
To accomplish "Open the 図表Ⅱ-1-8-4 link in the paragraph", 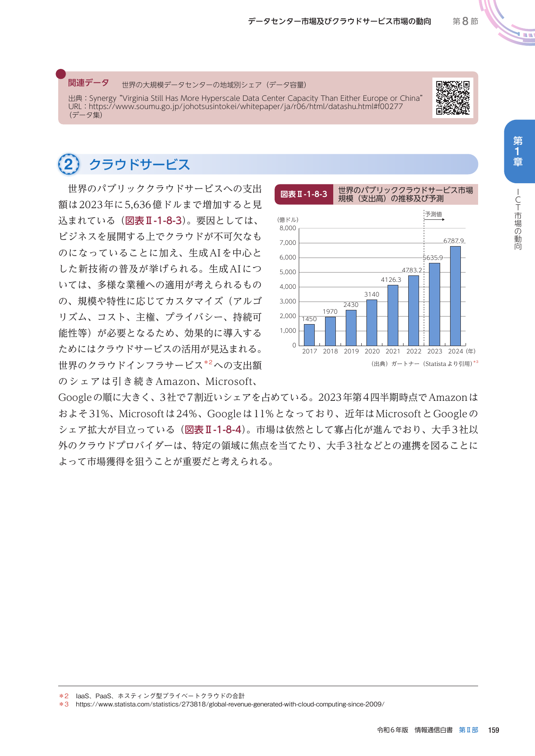I will [x=213, y=430].
